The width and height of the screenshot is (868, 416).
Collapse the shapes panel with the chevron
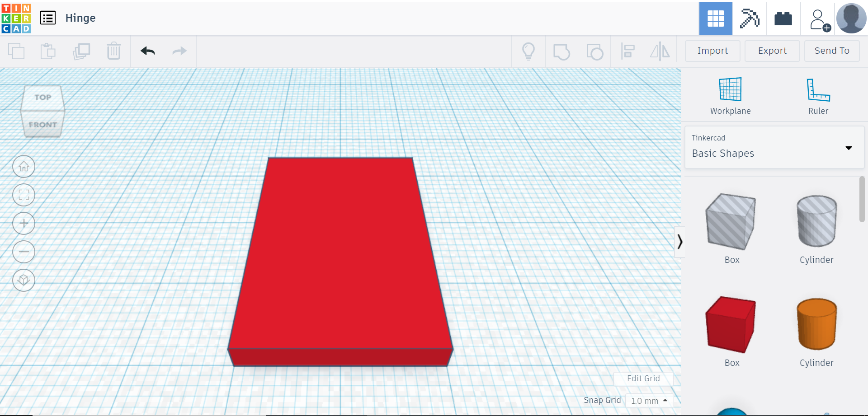pos(680,242)
